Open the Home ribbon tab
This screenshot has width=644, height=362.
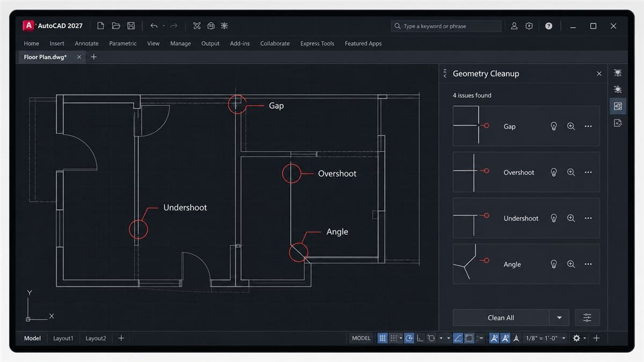click(x=31, y=43)
